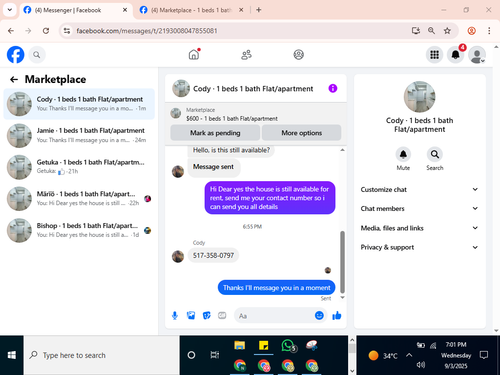Click the $600 listing link under Marketplace
This screenshot has width=500, height=375.
tap(232, 119)
